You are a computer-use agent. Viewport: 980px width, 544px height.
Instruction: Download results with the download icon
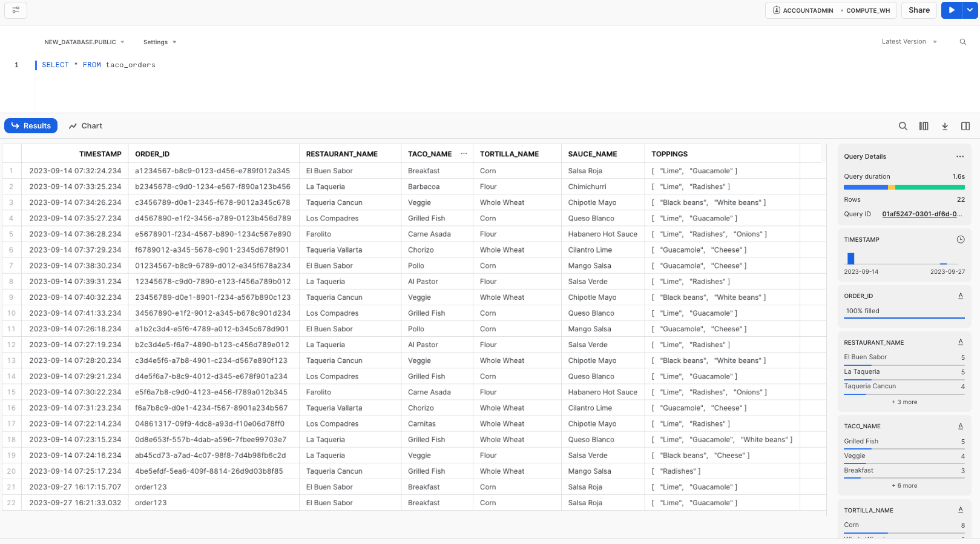coord(944,126)
